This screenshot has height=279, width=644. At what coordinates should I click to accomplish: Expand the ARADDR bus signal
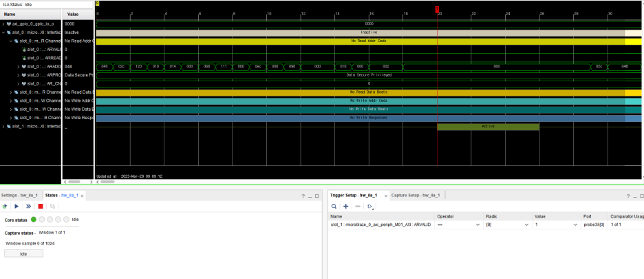coord(19,67)
